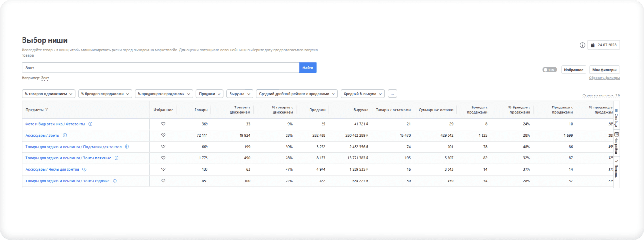
Task: Open info icon beside Подставки для зонтов
Action: click(x=127, y=147)
